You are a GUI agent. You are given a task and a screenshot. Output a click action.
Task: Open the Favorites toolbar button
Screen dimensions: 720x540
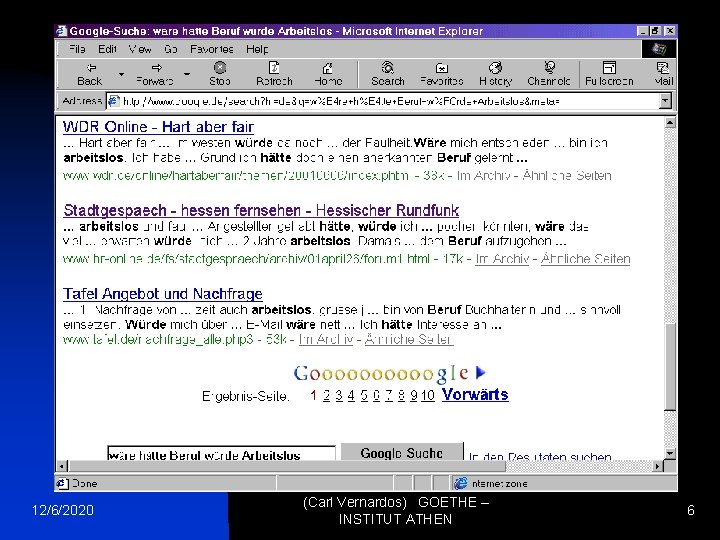(x=442, y=74)
